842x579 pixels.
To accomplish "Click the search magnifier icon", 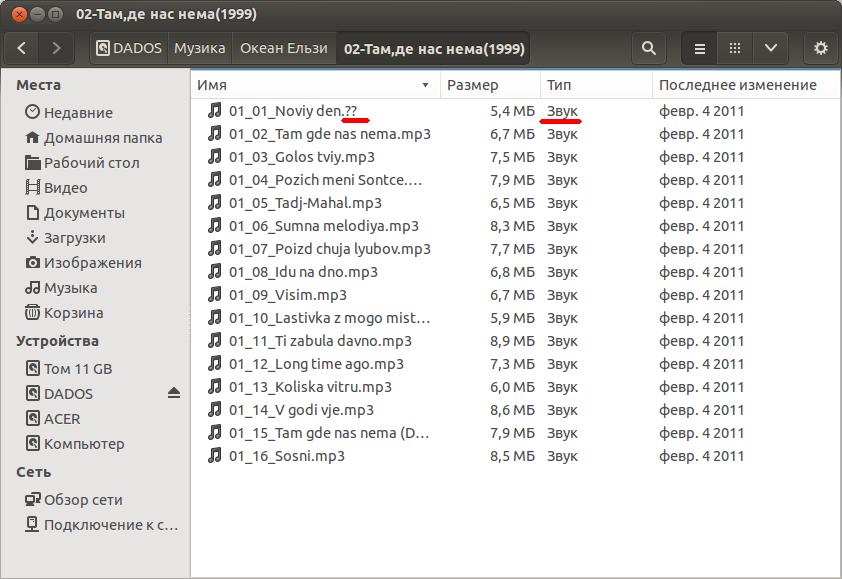I will pyautogui.click(x=649, y=48).
